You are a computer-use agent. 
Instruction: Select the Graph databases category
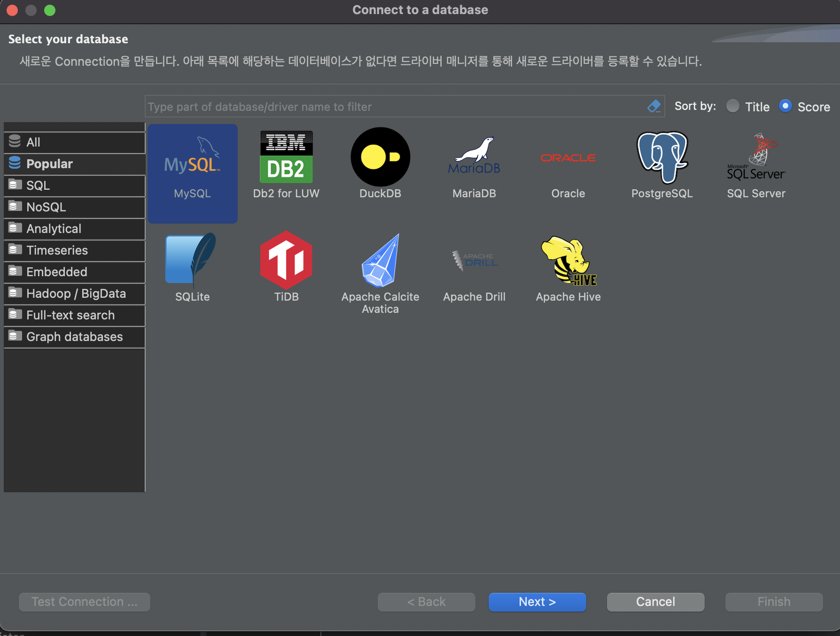pyautogui.click(x=75, y=337)
